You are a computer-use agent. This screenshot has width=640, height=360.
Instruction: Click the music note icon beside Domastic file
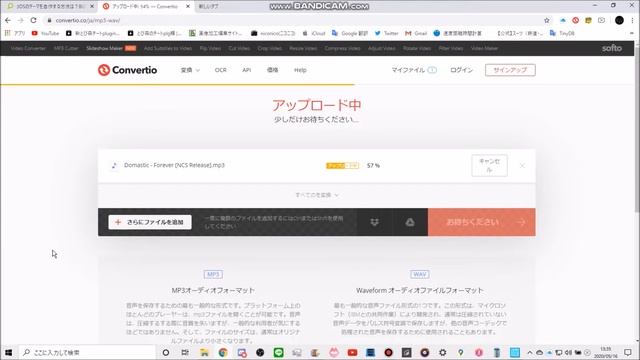click(x=114, y=165)
